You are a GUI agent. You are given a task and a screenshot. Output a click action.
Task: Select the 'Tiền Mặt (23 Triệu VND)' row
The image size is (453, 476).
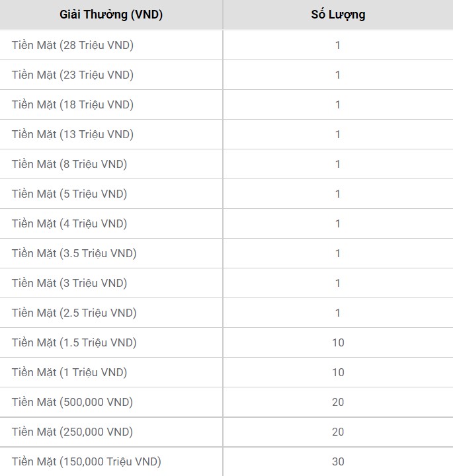click(x=73, y=75)
